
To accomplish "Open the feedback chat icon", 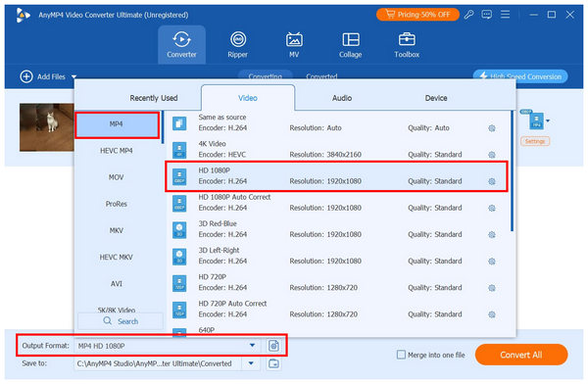I will [487, 15].
